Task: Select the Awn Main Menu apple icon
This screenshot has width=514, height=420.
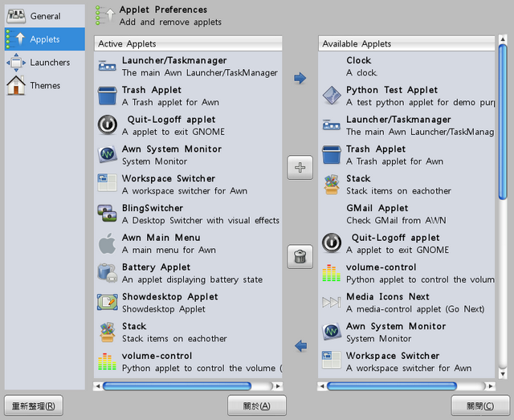Action: pyautogui.click(x=107, y=243)
